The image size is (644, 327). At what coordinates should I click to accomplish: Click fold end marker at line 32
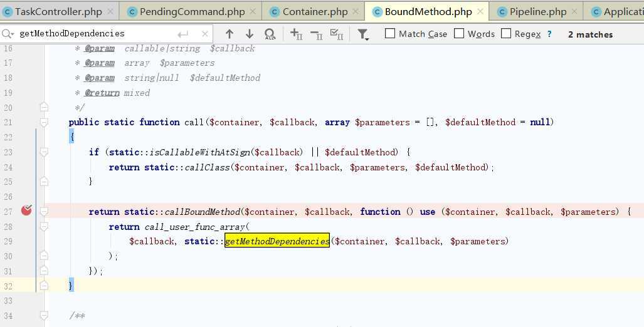tap(44, 286)
